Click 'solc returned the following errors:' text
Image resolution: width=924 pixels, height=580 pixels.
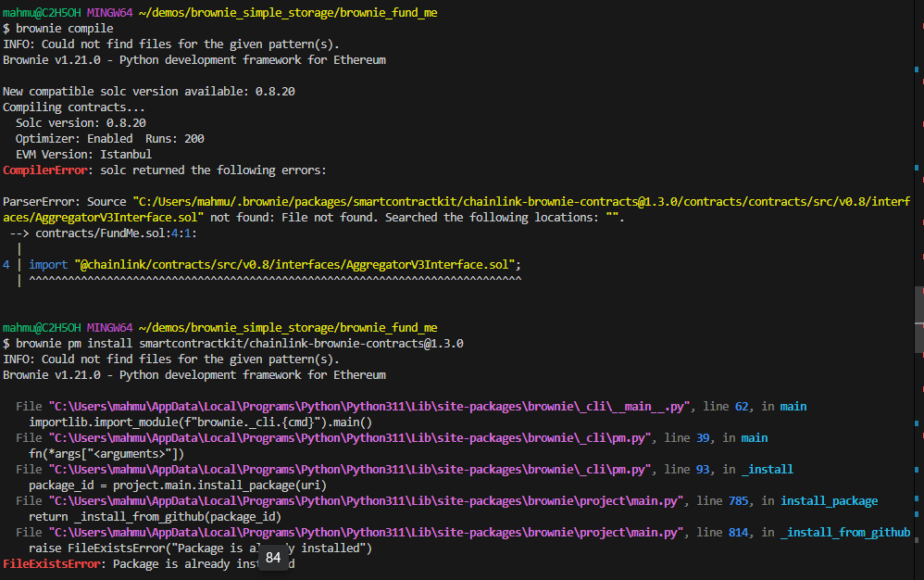point(213,170)
